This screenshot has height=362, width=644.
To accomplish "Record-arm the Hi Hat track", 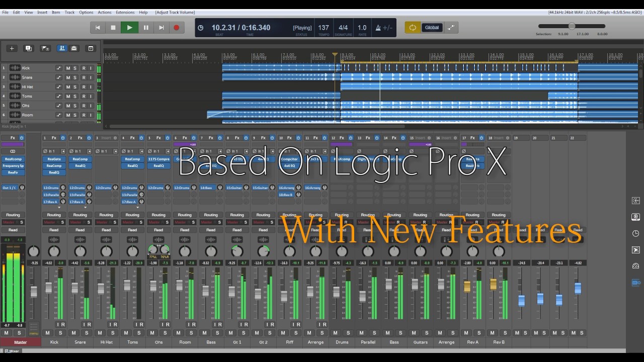I will [x=84, y=87].
